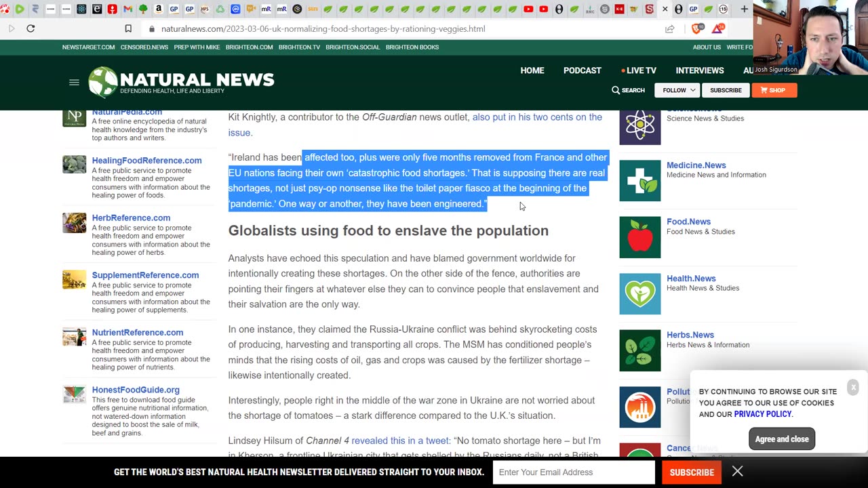Open the Health.News link

[x=691, y=279]
